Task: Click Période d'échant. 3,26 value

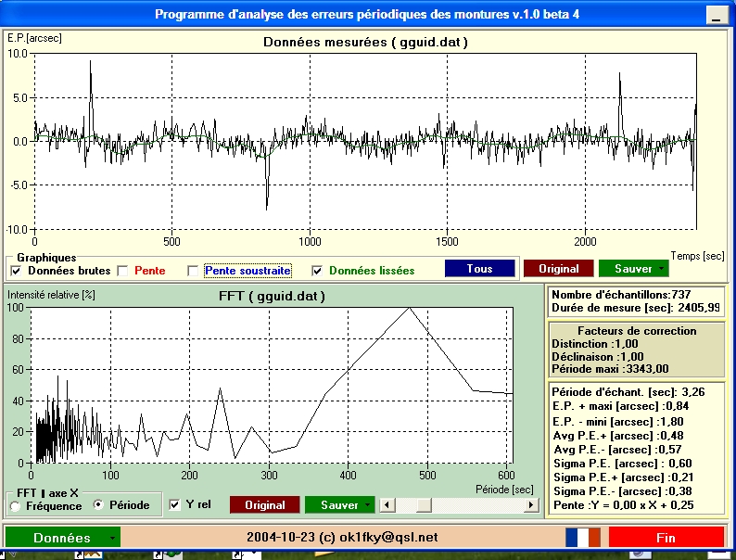Action: tap(628, 392)
